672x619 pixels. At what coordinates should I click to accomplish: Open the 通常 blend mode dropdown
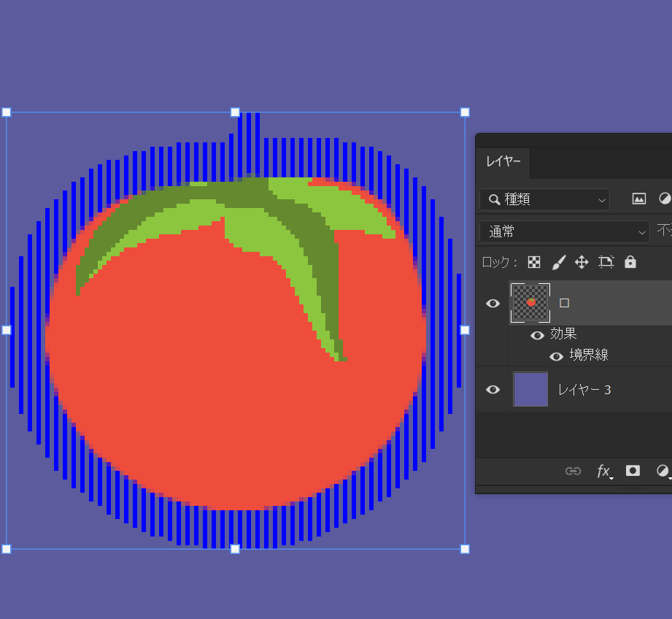(564, 231)
